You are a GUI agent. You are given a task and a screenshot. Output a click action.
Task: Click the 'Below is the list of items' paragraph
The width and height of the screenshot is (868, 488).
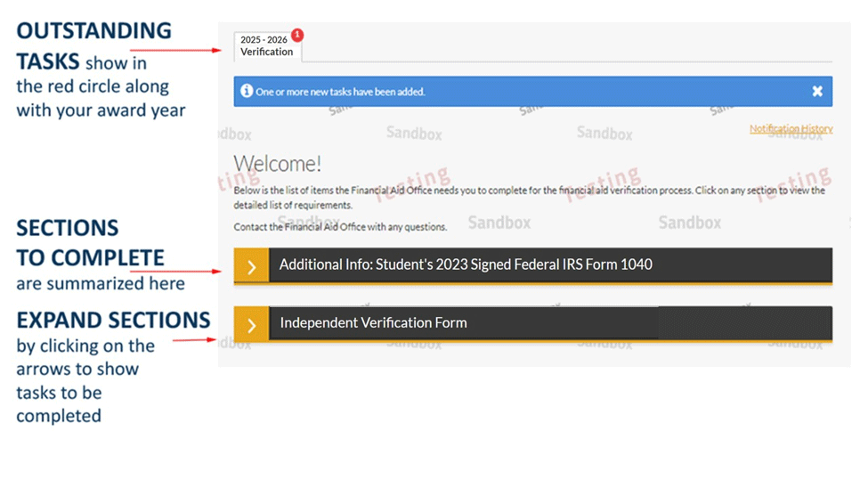529,197
